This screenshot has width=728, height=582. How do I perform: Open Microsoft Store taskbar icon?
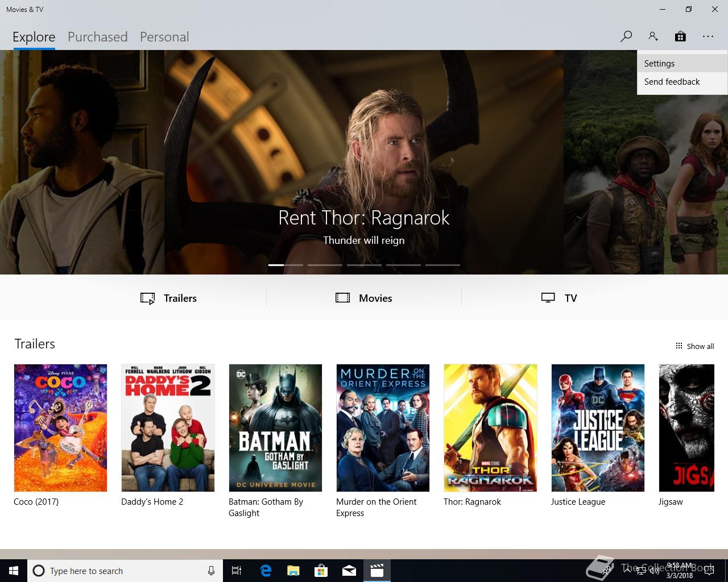click(321, 571)
